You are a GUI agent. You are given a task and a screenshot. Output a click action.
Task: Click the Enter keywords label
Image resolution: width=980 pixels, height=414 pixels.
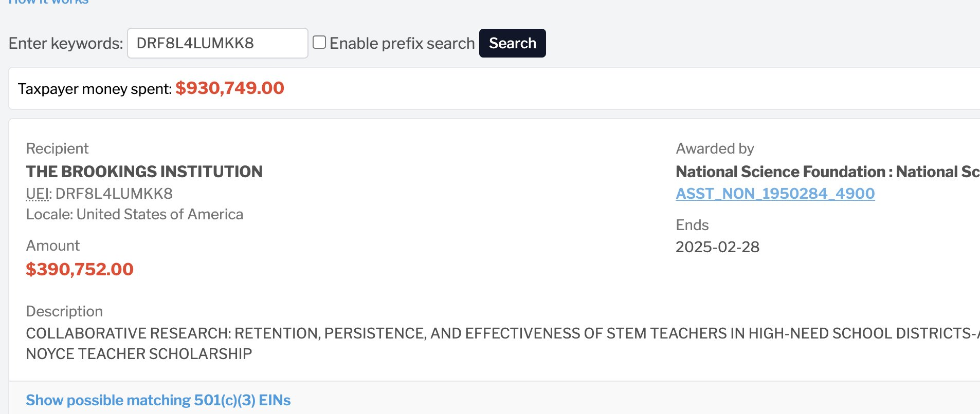click(66, 43)
